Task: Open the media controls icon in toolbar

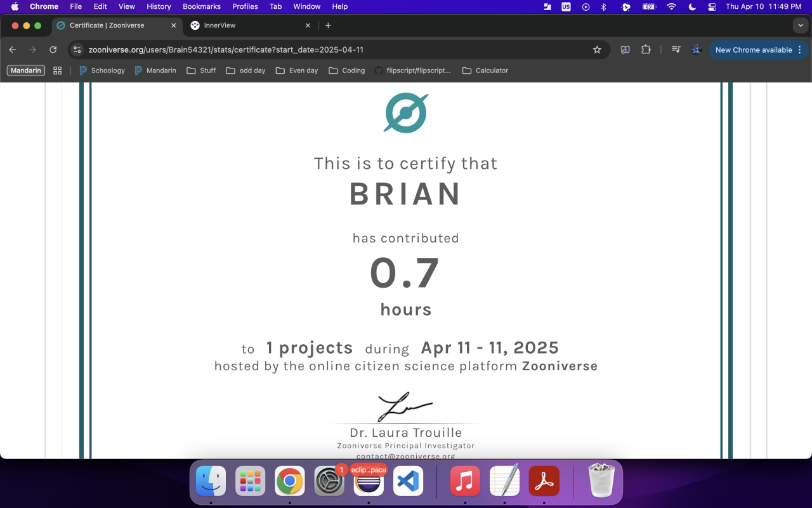Action: pyautogui.click(x=676, y=50)
